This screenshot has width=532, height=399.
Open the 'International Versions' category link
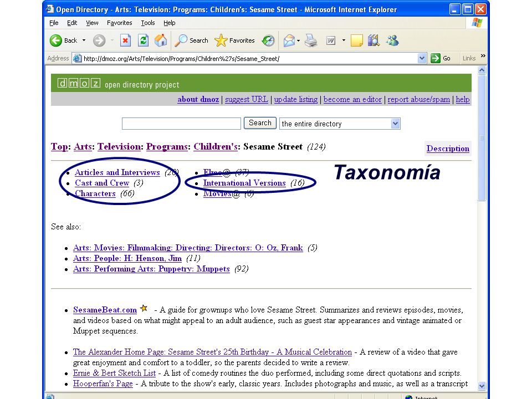(244, 183)
